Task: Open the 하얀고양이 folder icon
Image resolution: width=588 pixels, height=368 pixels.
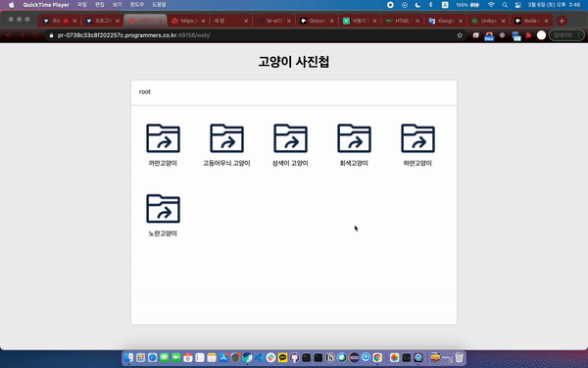Action: click(x=417, y=138)
